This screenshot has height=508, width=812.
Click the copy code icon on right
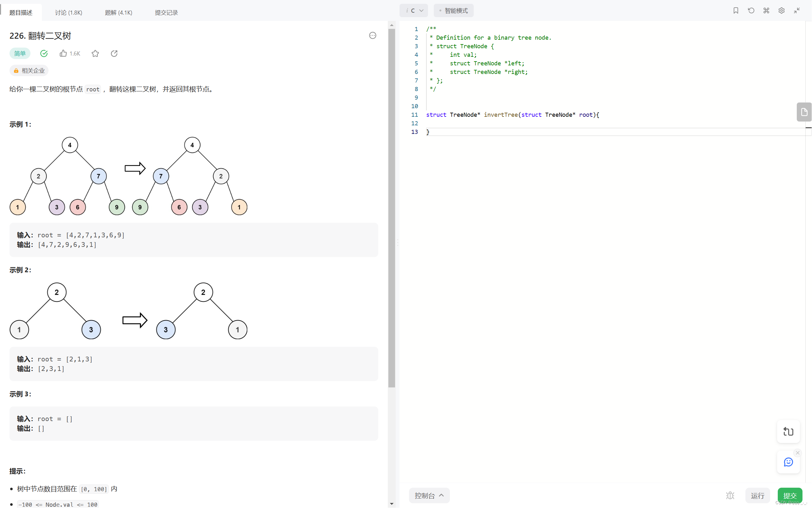(x=804, y=112)
